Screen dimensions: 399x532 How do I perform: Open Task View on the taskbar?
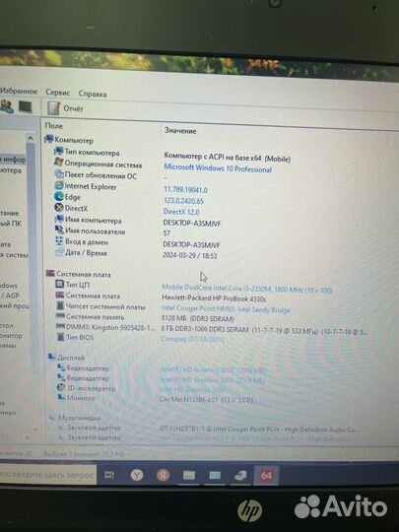(109, 475)
